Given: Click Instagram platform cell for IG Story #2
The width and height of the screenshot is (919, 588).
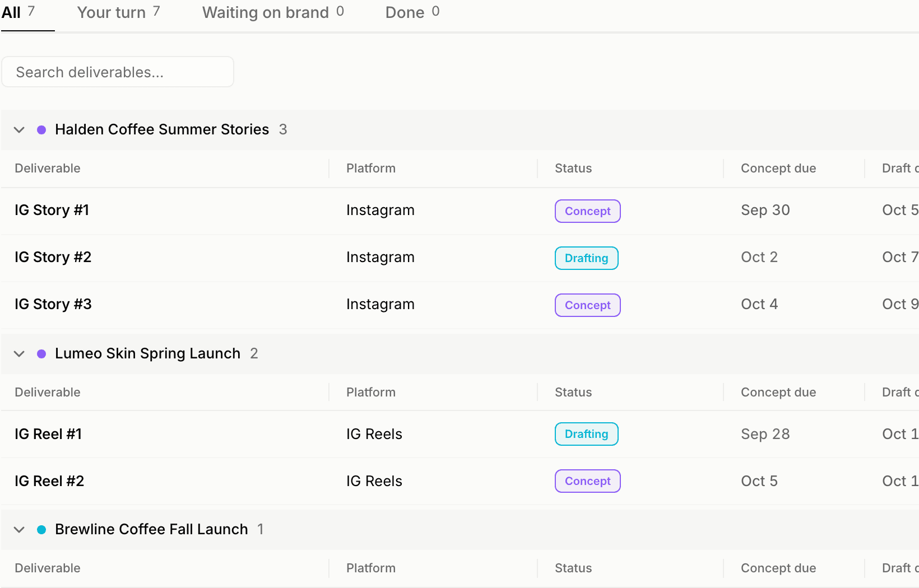Looking at the screenshot, I should (x=380, y=257).
